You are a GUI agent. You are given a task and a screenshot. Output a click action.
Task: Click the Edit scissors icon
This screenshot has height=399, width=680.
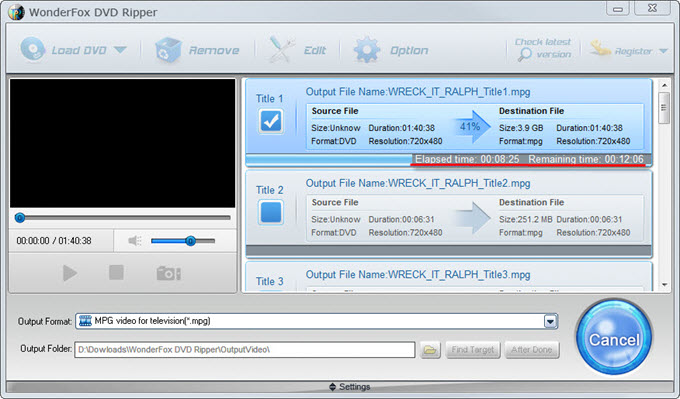click(281, 49)
